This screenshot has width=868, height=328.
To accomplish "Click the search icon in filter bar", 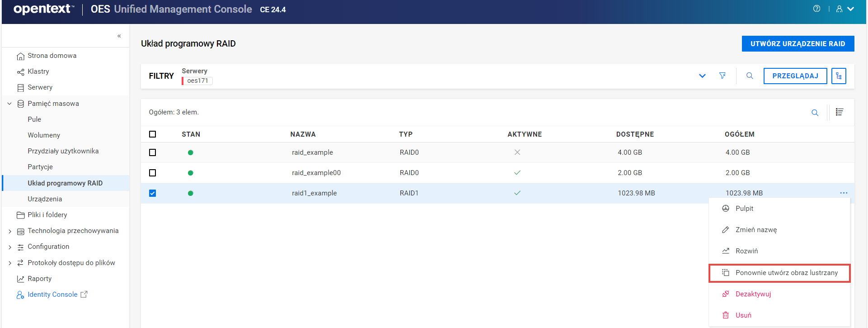I will tap(750, 76).
